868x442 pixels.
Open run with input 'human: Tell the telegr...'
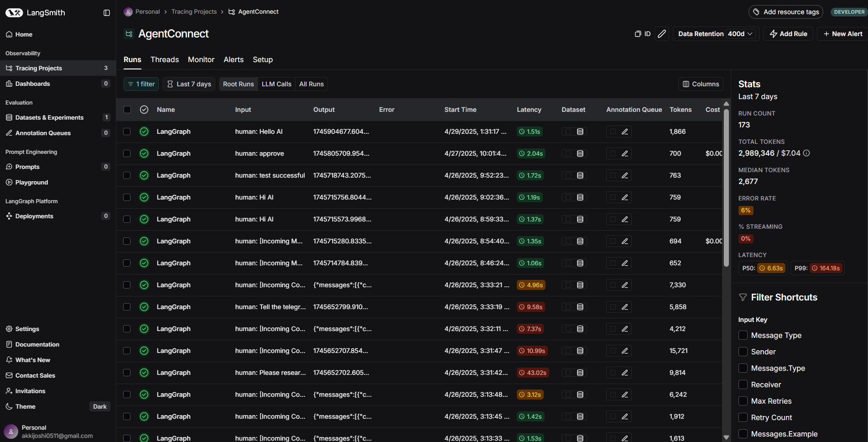click(270, 307)
